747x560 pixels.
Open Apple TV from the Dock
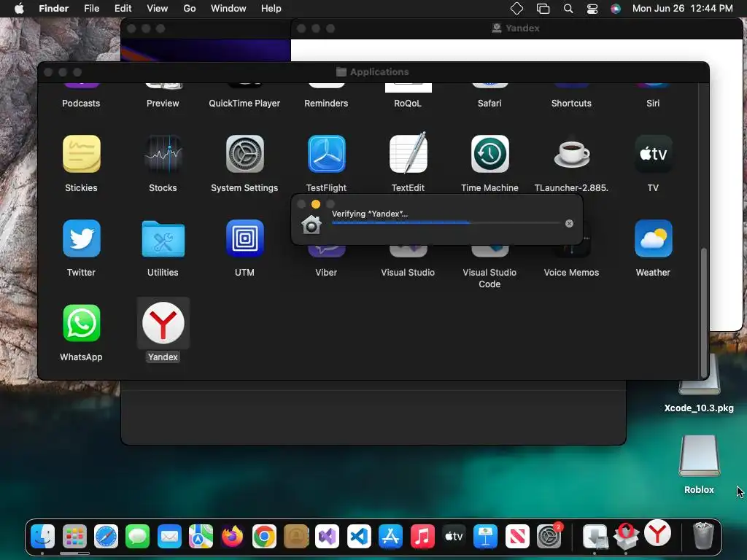tap(454, 537)
